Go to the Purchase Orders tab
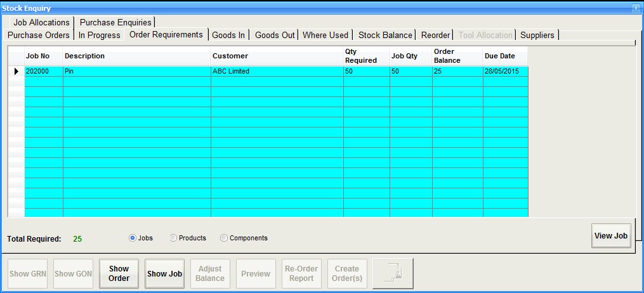Screen dimensions: 644x293 pos(39,35)
